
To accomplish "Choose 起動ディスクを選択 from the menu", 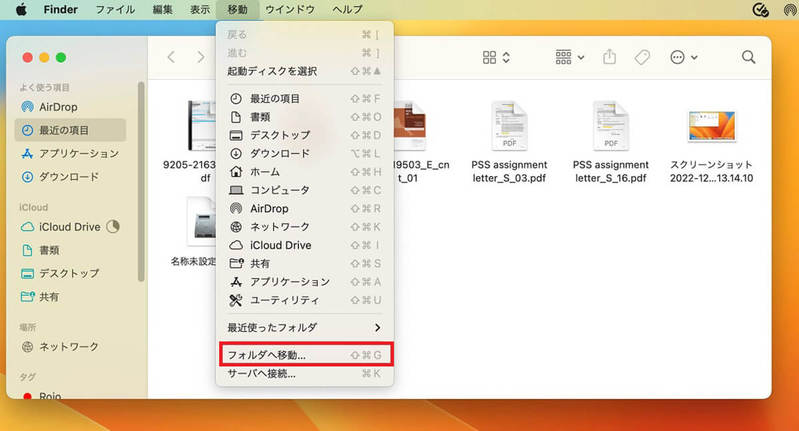I will 304,71.
